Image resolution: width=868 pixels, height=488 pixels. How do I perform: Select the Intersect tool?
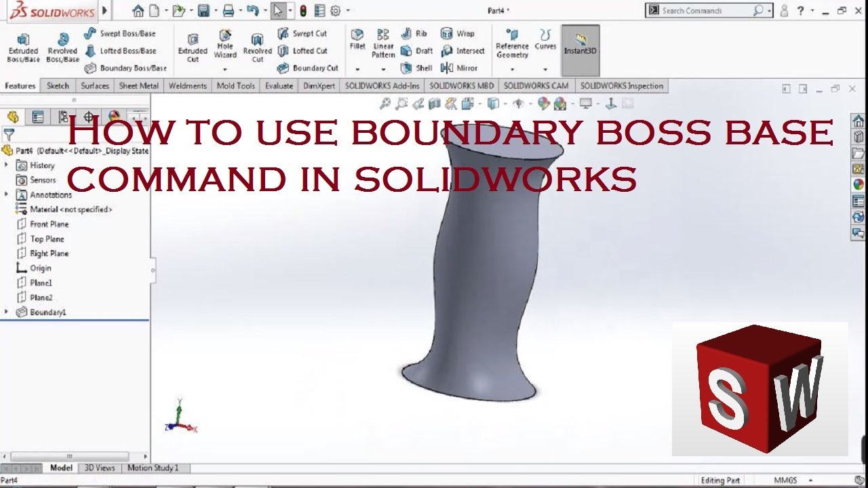pyautogui.click(x=463, y=51)
